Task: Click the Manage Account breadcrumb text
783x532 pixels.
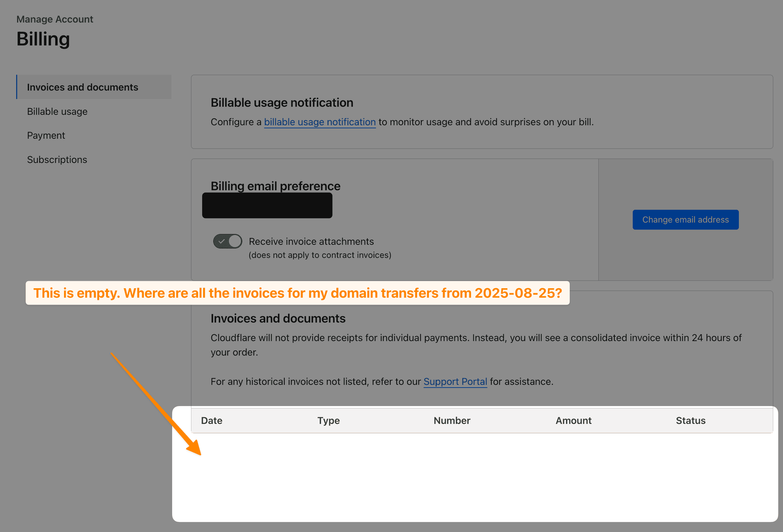Action: coord(55,19)
